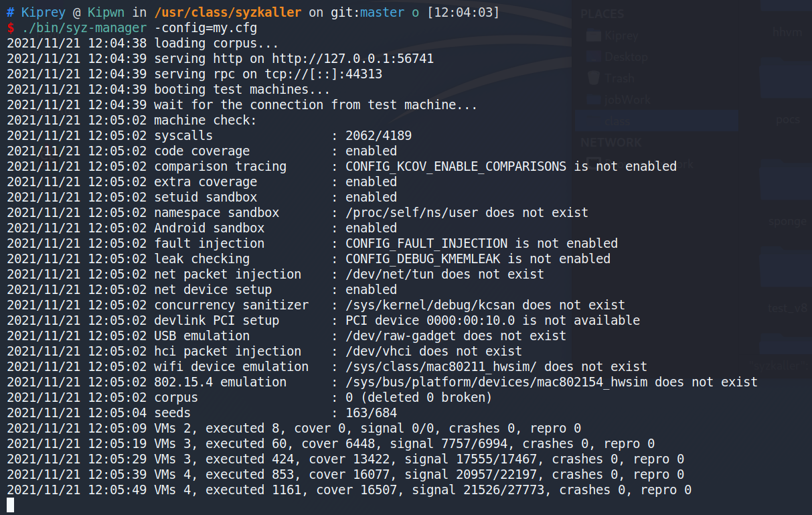Image resolution: width=812 pixels, height=515 pixels.
Task: Select the highlighted class entry in Places
Action: (656, 121)
